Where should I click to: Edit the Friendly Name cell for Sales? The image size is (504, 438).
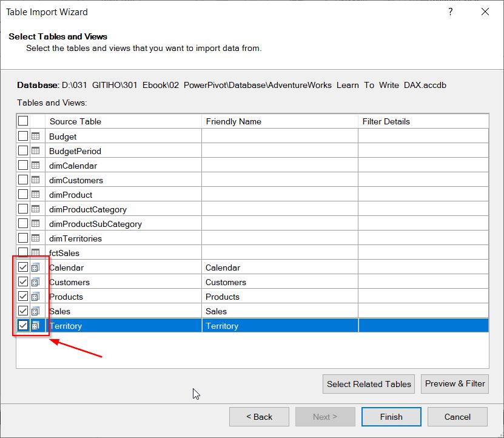[280, 311]
